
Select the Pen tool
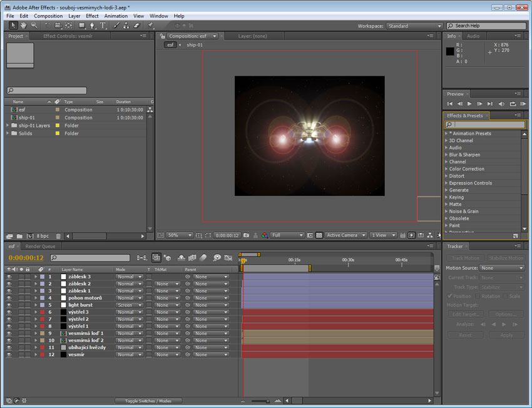click(x=92, y=26)
